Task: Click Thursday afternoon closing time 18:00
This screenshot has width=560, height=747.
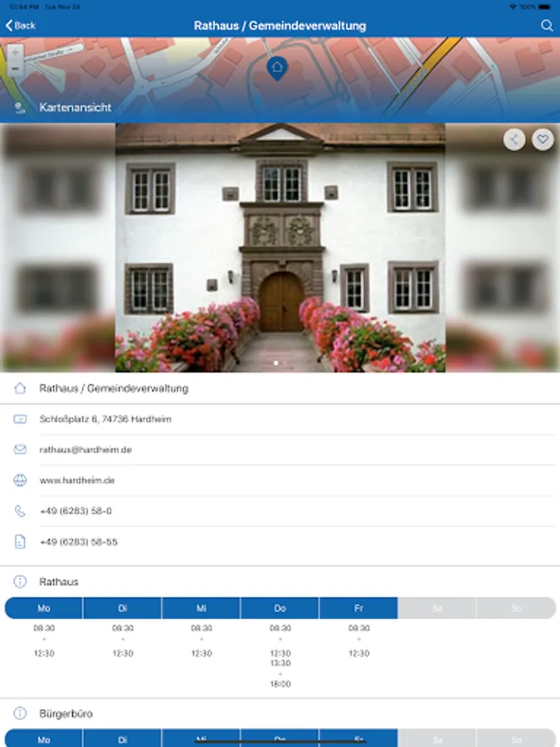Action: tap(280, 684)
